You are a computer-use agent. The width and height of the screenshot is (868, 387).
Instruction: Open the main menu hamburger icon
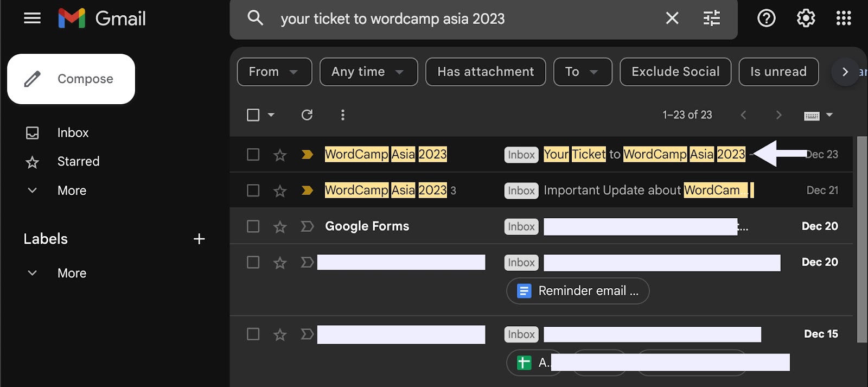(x=32, y=18)
